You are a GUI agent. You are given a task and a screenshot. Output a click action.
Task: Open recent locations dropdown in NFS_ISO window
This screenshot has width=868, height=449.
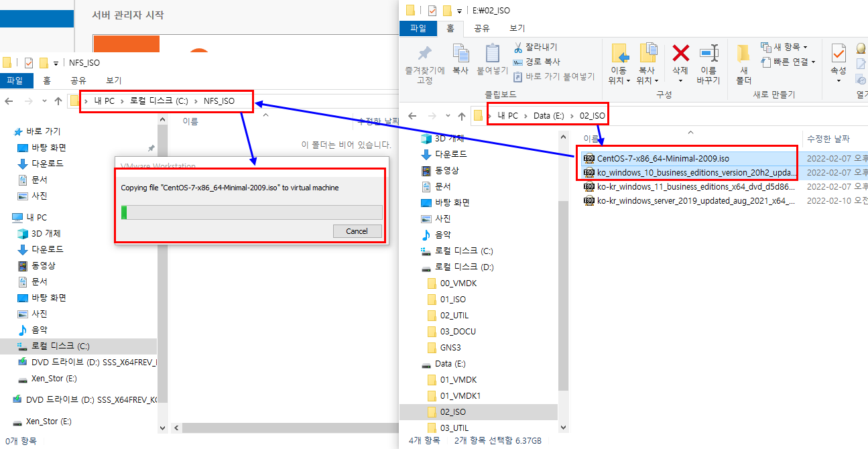click(x=44, y=101)
